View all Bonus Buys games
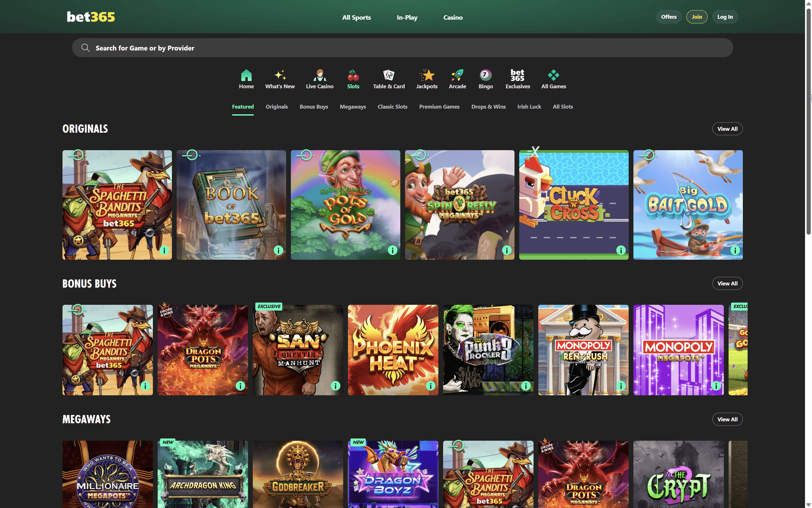This screenshot has width=812, height=508. pyautogui.click(x=727, y=284)
